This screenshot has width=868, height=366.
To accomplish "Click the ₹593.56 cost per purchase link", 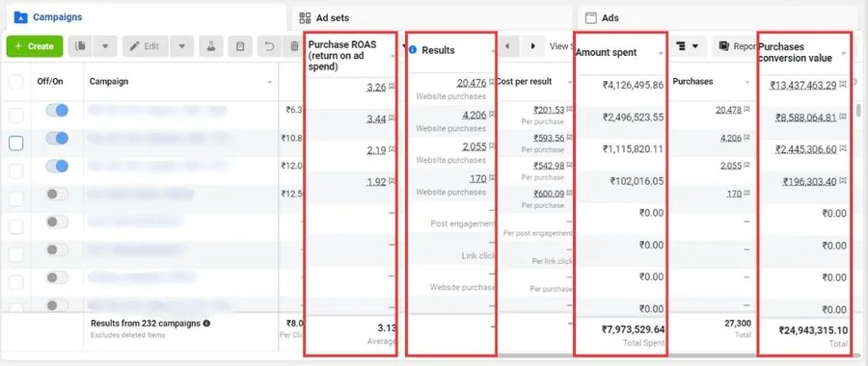I will click(x=549, y=139).
